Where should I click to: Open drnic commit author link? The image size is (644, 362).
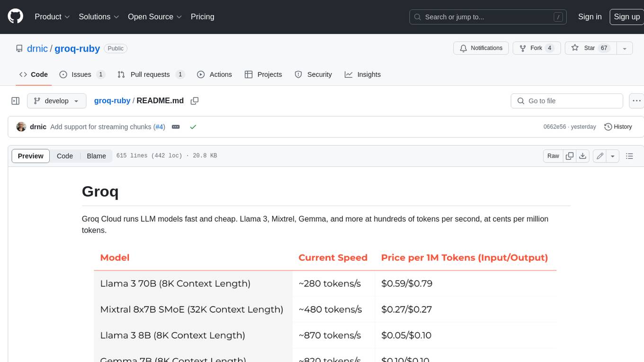tap(38, 127)
